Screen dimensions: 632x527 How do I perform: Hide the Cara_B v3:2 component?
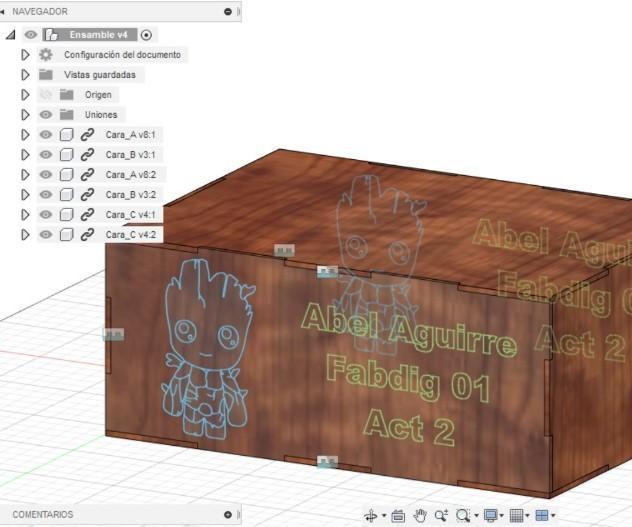pos(46,195)
